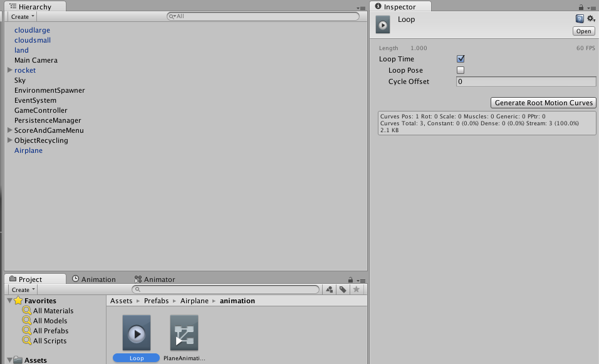Filter project search by type
Image resolution: width=599 pixels, height=364 pixels.
click(330, 289)
